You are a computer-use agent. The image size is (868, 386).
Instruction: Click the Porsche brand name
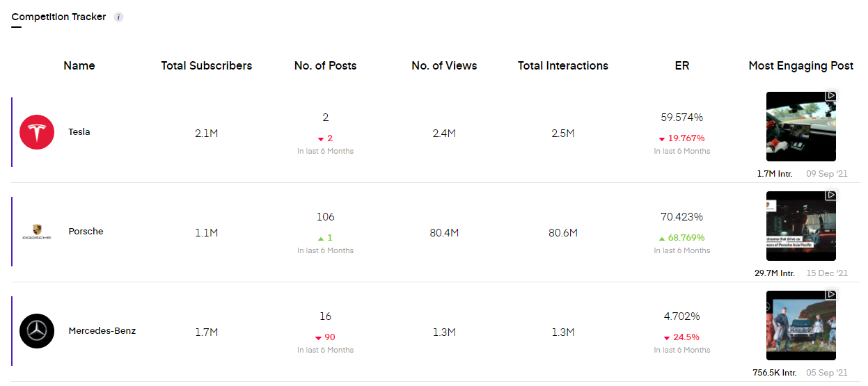click(86, 232)
